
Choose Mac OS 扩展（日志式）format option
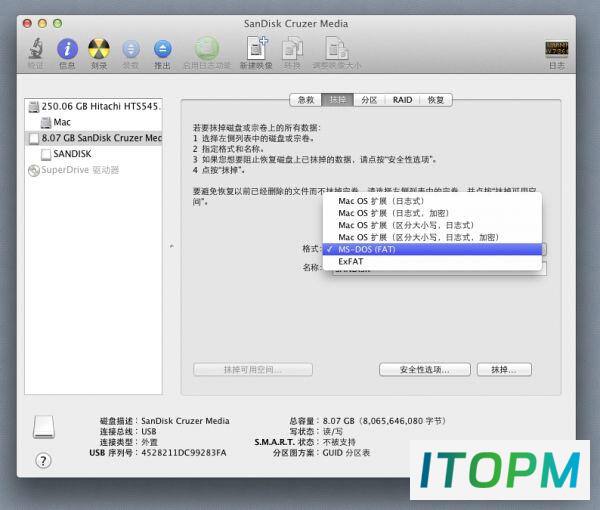(432, 201)
